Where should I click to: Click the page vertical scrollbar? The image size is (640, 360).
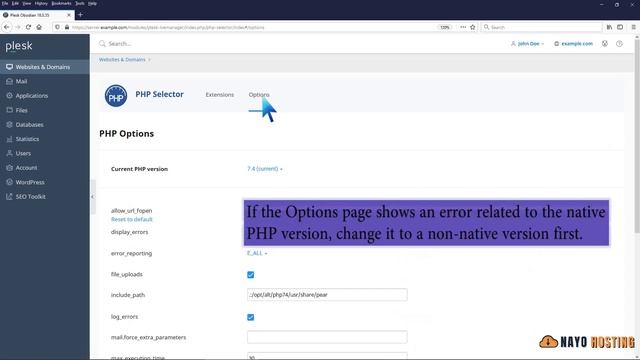(637, 135)
